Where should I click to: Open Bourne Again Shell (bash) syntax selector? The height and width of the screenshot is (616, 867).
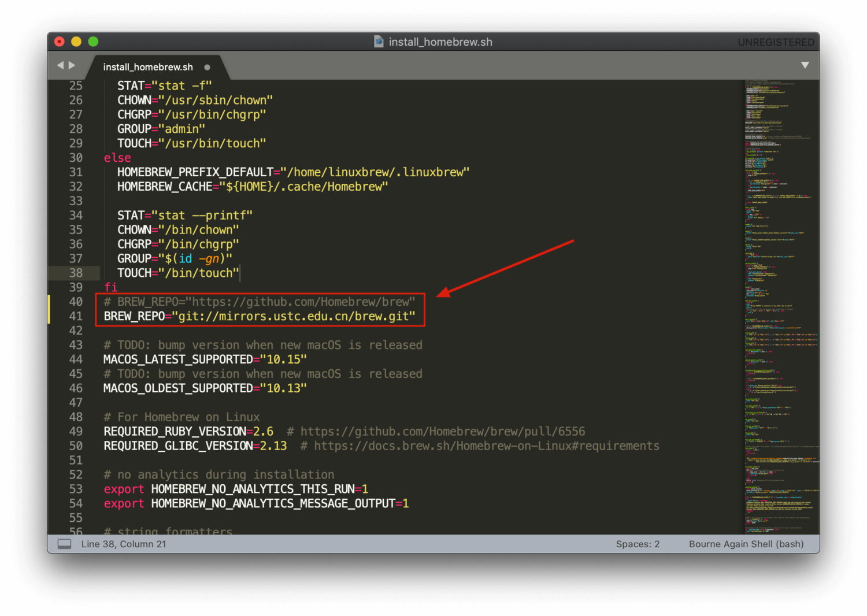[x=746, y=544]
